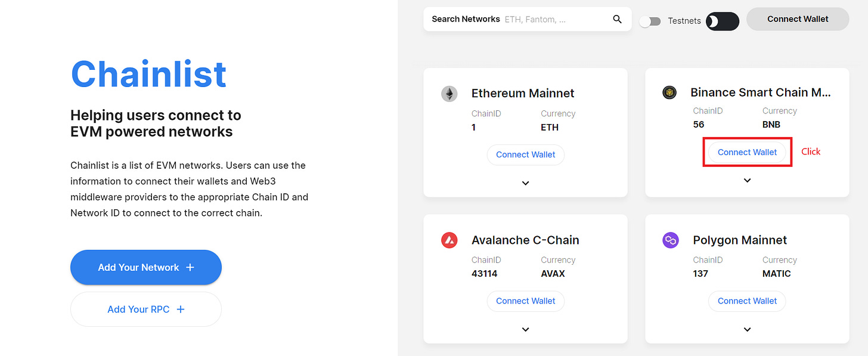Toggle the Testnets switch
Screen dimensions: 868x356
[x=650, y=21]
